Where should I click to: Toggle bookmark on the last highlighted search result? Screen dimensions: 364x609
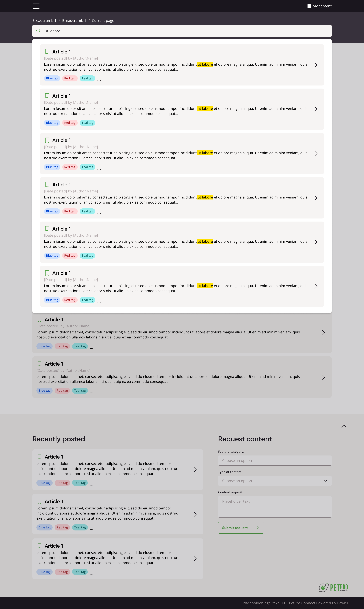point(47,273)
